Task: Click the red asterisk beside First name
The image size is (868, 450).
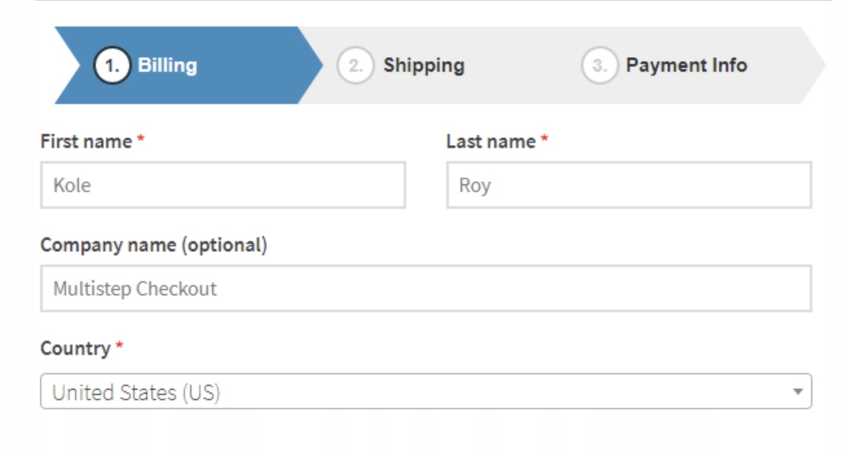Action: point(140,140)
